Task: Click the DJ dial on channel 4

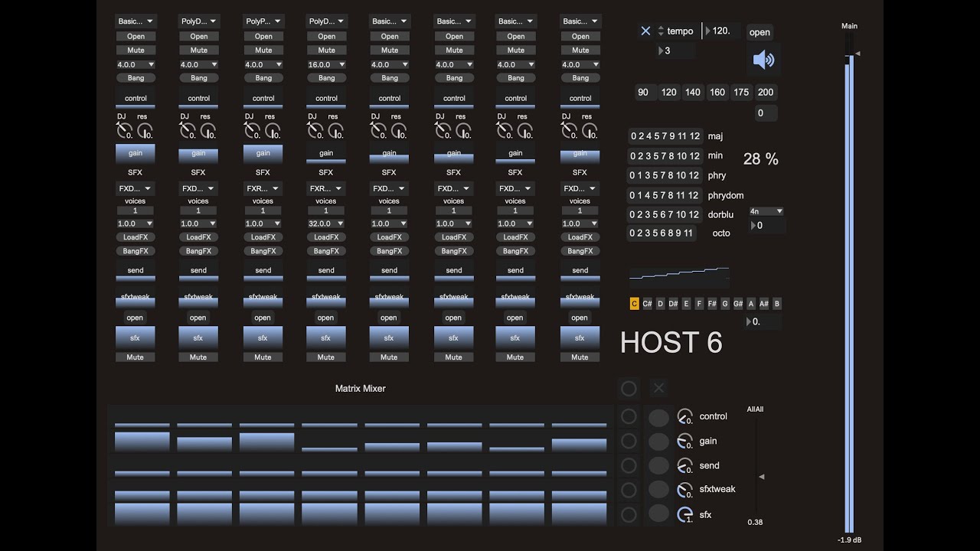Action: [x=315, y=131]
